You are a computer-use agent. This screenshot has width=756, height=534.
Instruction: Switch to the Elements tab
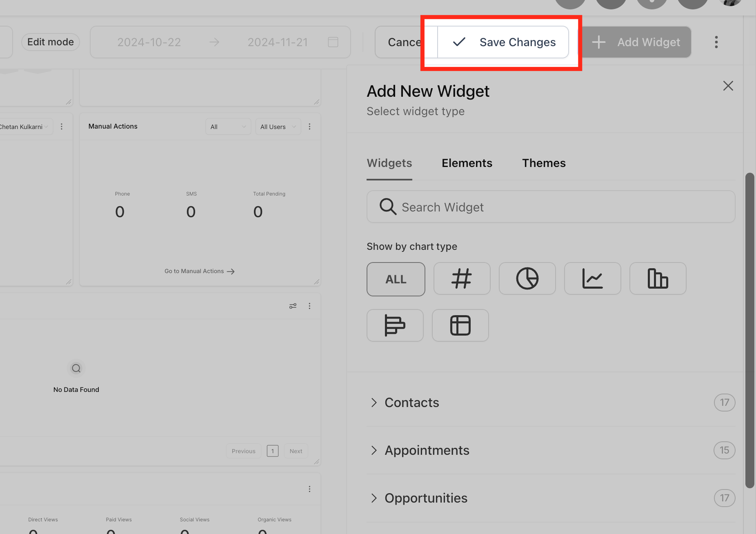pyautogui.click(x=467, y=163)
